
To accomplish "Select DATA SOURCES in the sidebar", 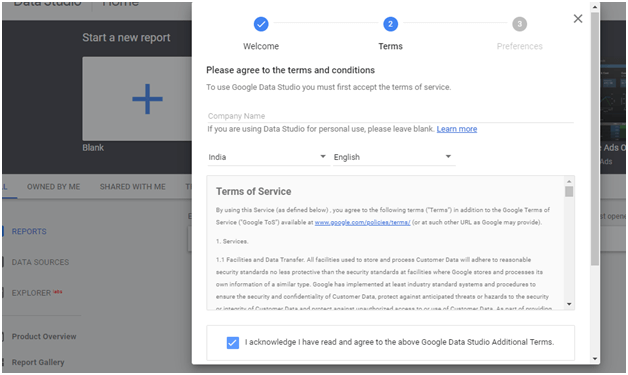I will coord(40,262).
